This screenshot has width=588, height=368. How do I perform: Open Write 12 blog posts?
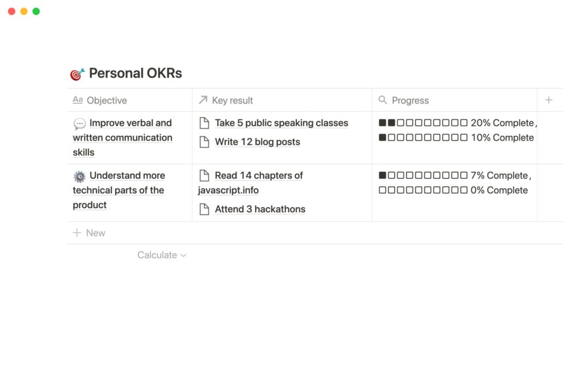257,141
